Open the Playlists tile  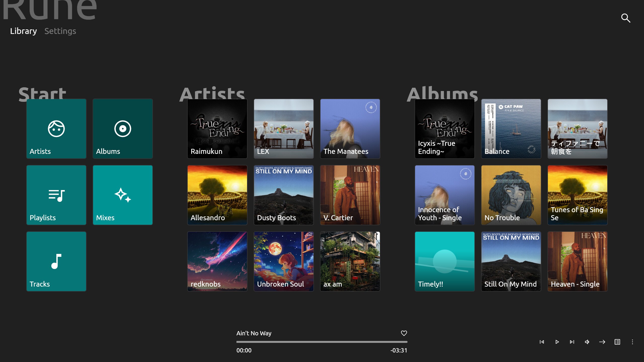(x=56, y=195)
